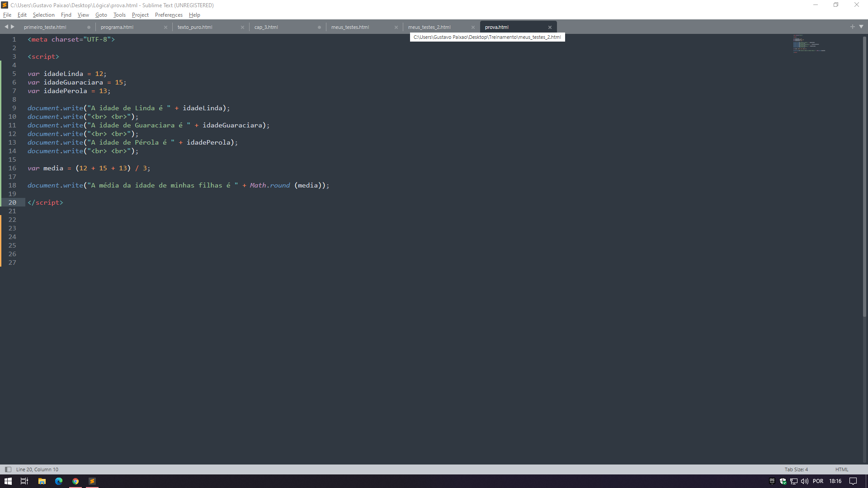This screenshot has width=868, height=488.
Task: Close the meus_testes_2.html tab
Action: coord(473,28)
